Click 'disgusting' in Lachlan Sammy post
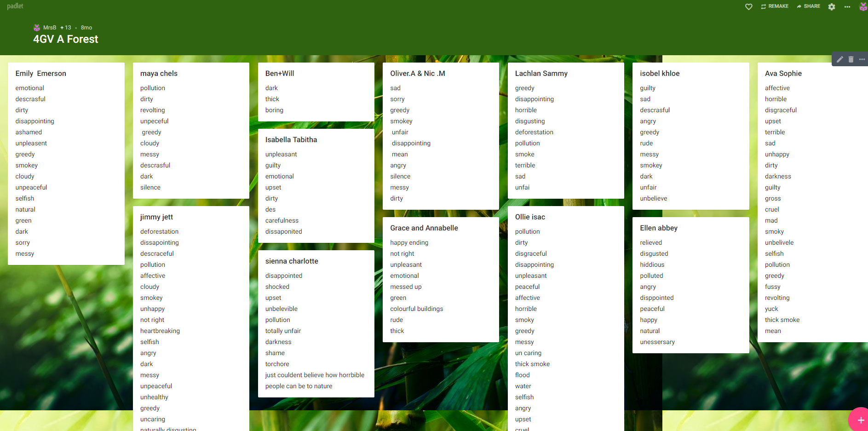The image size is (868, 431). click(x=530, y=121)
